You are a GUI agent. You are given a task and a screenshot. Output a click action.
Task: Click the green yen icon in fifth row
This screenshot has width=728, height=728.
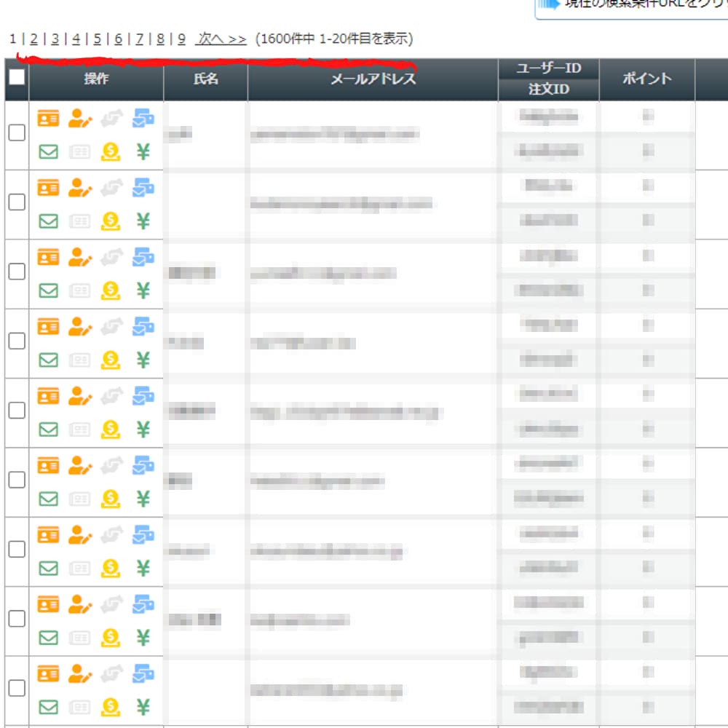(x=143, y=429)
